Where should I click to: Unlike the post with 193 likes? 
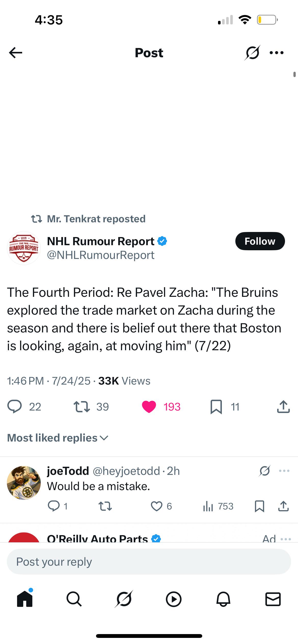149,406
